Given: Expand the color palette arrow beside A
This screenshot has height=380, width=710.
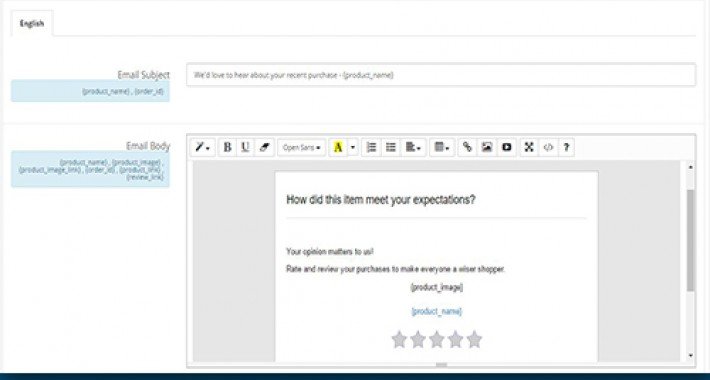Looking at the screenshot, I should tap(353, 147).
